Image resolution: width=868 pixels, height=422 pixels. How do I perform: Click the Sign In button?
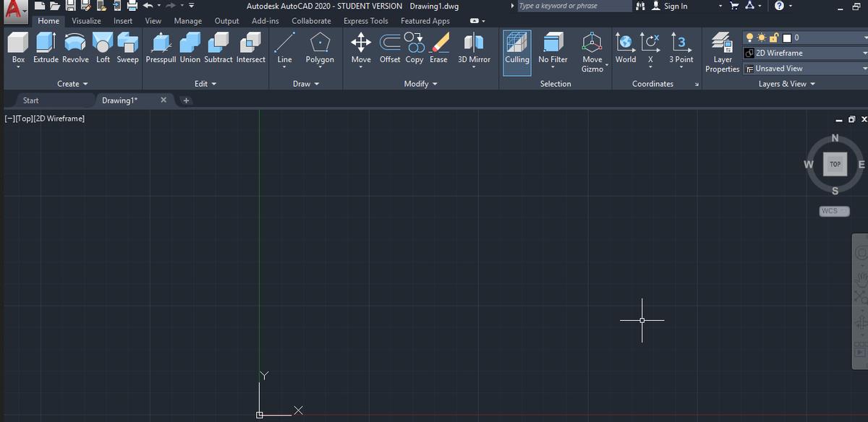(x=669, y=7)
